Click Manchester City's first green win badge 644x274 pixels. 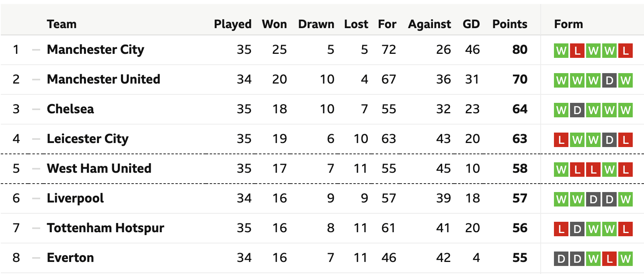tap(561, 51)
